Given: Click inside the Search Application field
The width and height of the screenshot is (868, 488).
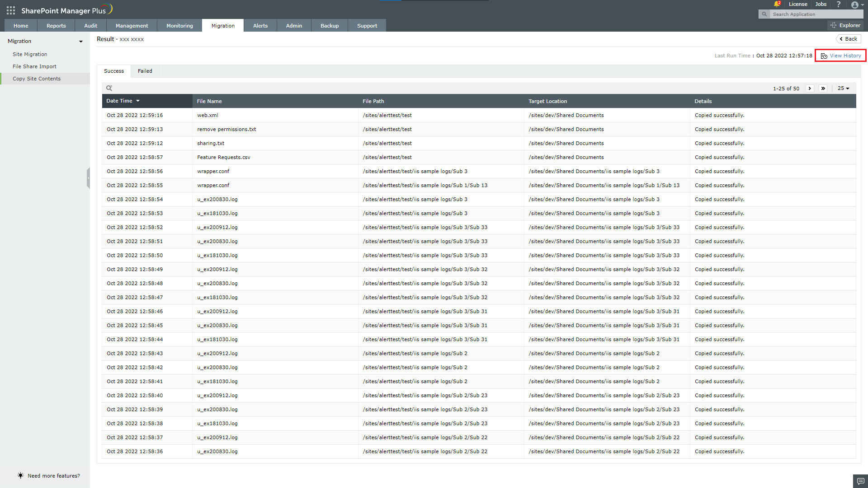Looking at the screenshot, I should (814, 14).
